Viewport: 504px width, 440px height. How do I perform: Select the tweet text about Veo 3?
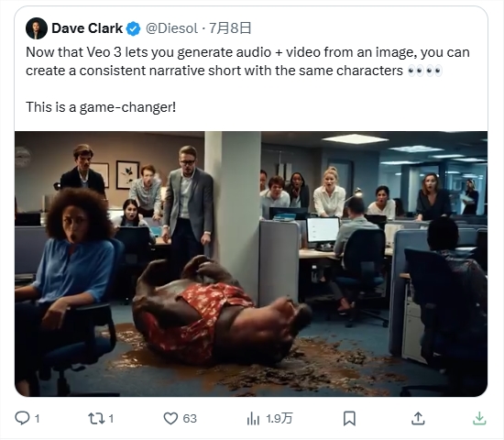(x=247, y=61)
